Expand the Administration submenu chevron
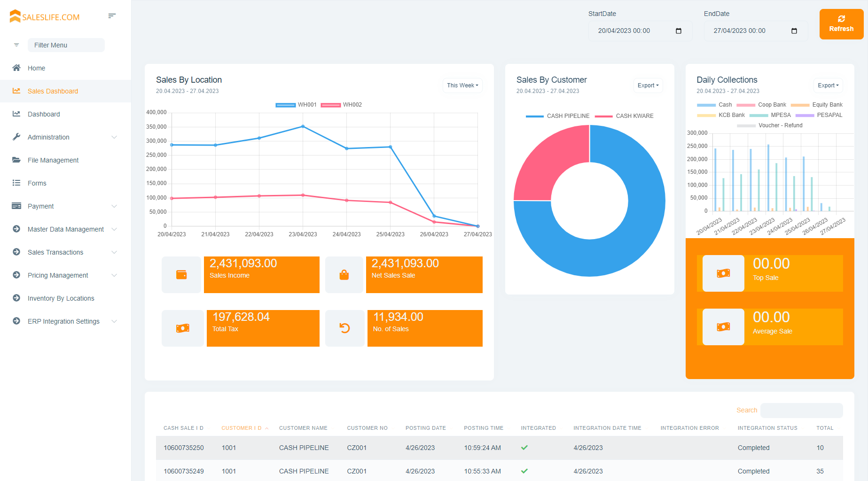Image resolution: width=868 pixels, height=481 pixels. click(x=114, y=137)
